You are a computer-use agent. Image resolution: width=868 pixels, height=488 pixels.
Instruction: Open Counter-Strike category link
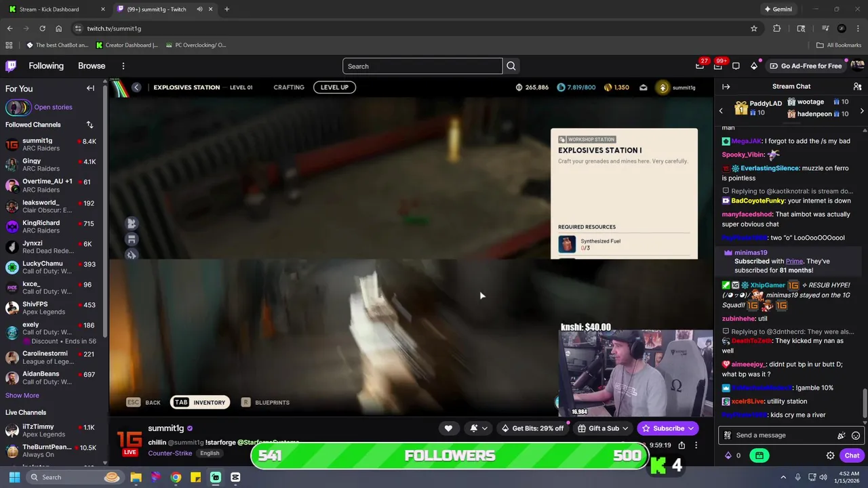click(x=170, y=453)
